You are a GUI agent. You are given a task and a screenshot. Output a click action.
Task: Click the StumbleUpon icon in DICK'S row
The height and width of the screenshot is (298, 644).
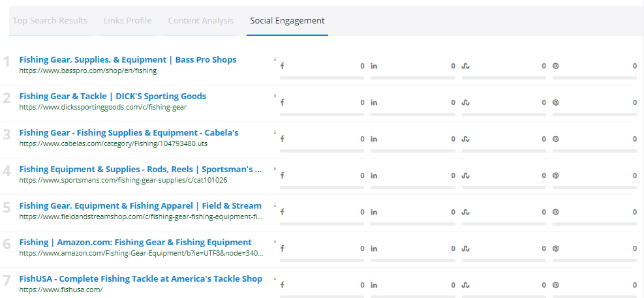465,102
